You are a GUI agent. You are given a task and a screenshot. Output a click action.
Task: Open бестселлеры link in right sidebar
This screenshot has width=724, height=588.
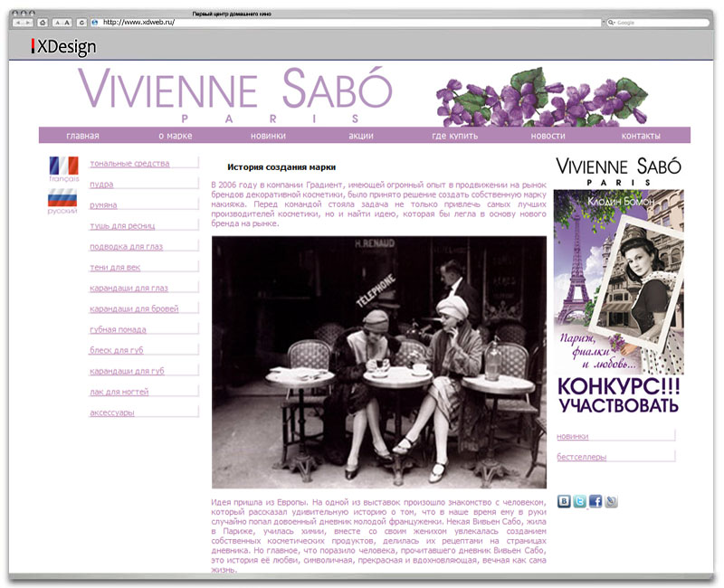[582, 457]
